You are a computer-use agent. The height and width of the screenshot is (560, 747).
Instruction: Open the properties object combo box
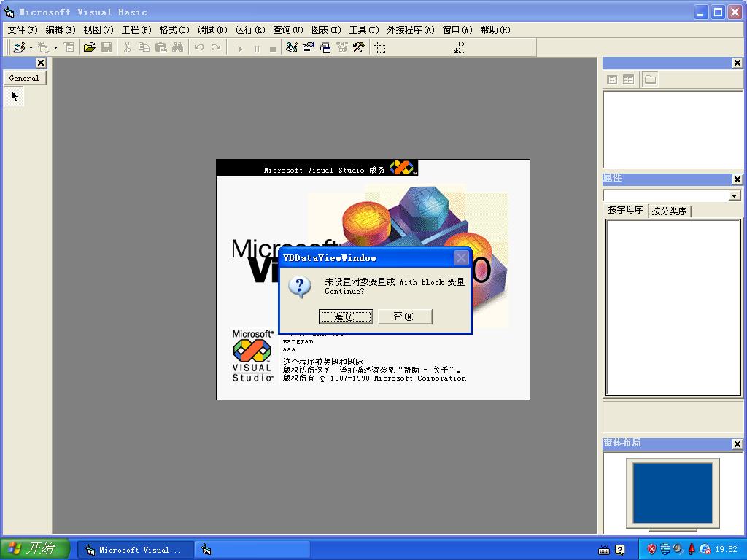pos(672,195)
